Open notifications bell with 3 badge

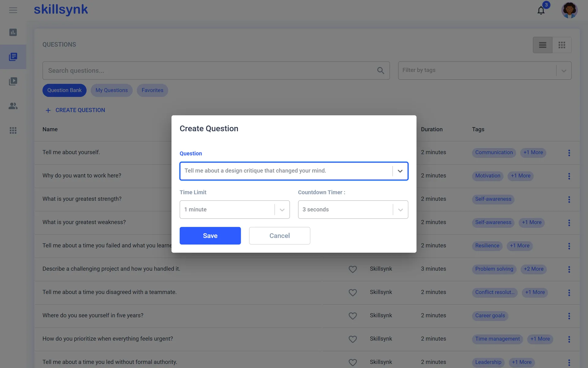click(541, 10)
